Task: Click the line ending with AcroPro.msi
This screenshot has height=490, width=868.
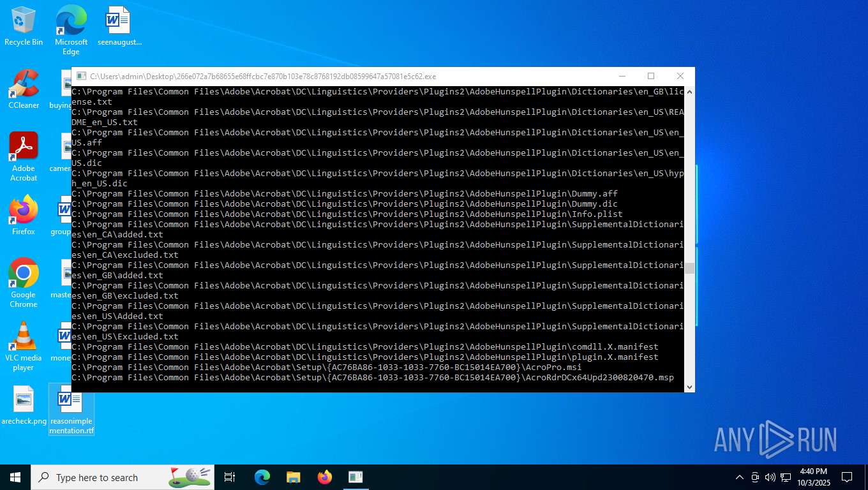Action: coord(327,367)
